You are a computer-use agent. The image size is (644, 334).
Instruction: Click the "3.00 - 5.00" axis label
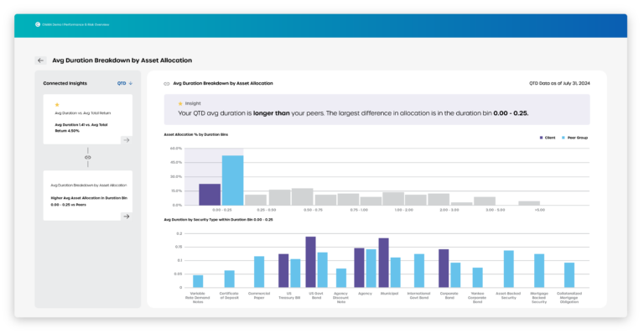point(496,210)
